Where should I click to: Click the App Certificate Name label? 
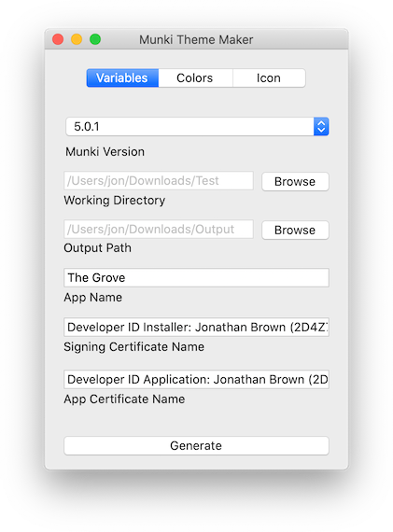pos(124,399)
